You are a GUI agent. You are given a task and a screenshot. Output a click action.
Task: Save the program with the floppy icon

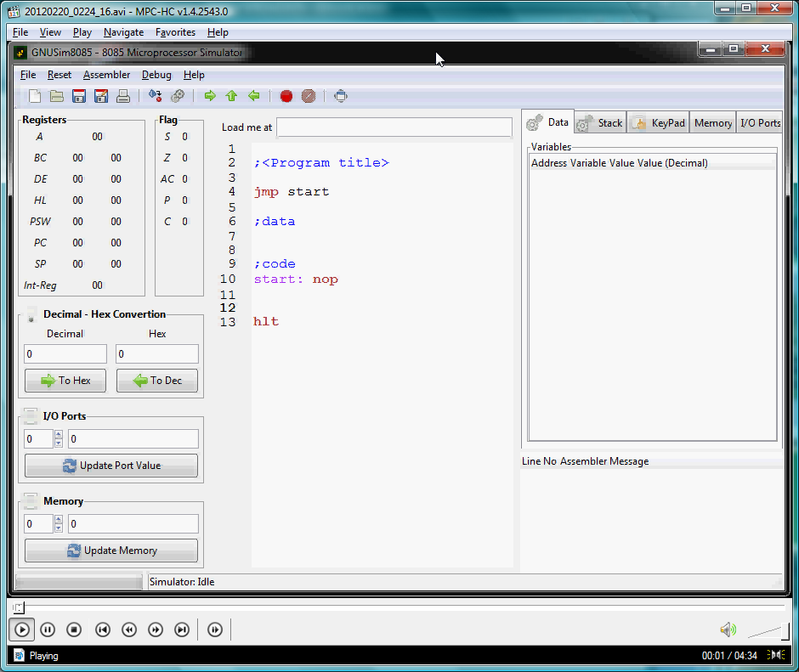tap(79, 96)
